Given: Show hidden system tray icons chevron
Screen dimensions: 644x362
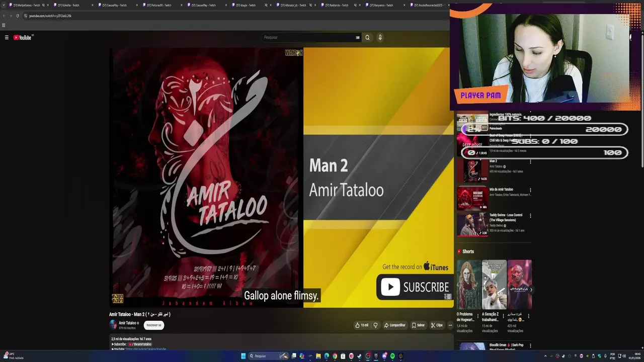Looking at the screenshot, I should tap(545, 356).
